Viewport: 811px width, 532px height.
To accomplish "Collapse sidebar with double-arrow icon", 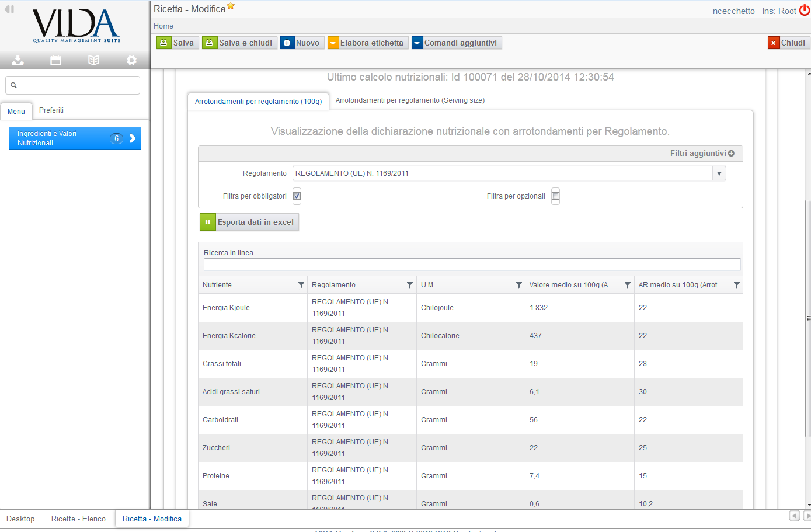I will coord(9,9).
